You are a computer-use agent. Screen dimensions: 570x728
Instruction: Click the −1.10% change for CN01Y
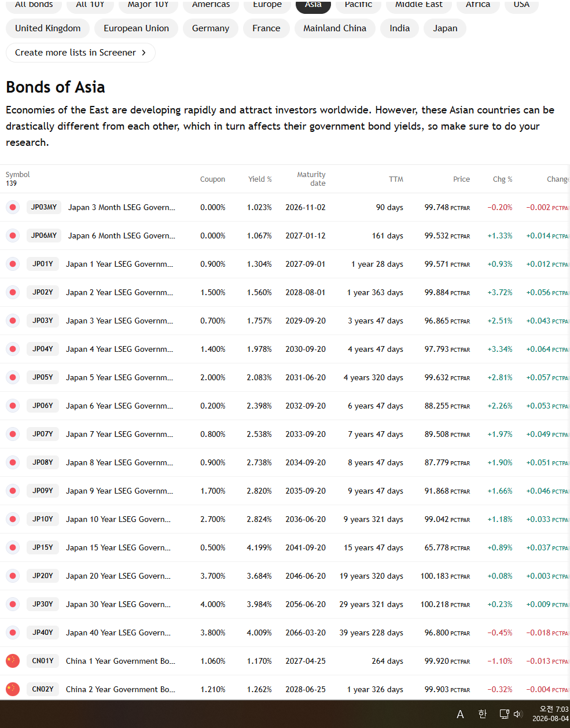pos(500,661)
